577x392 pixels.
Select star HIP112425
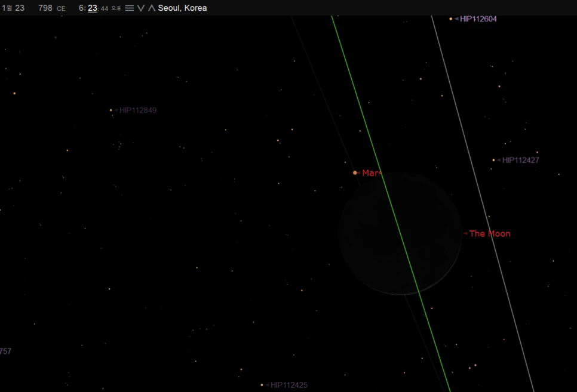tap(262, 385)
